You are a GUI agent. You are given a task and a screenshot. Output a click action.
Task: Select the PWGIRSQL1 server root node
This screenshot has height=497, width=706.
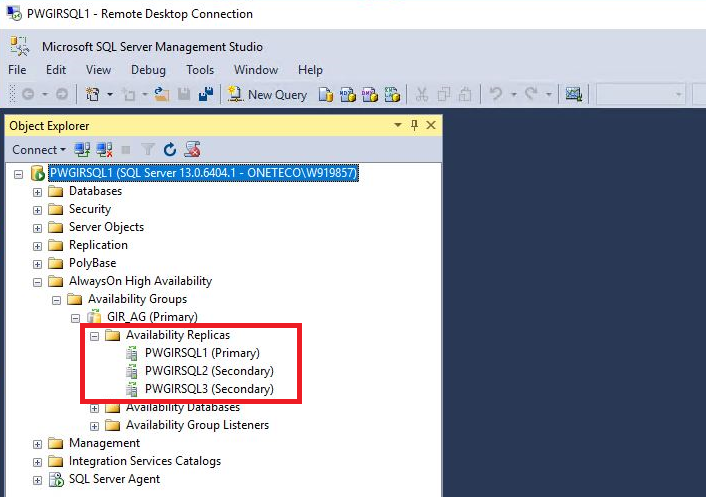[204, 173]
